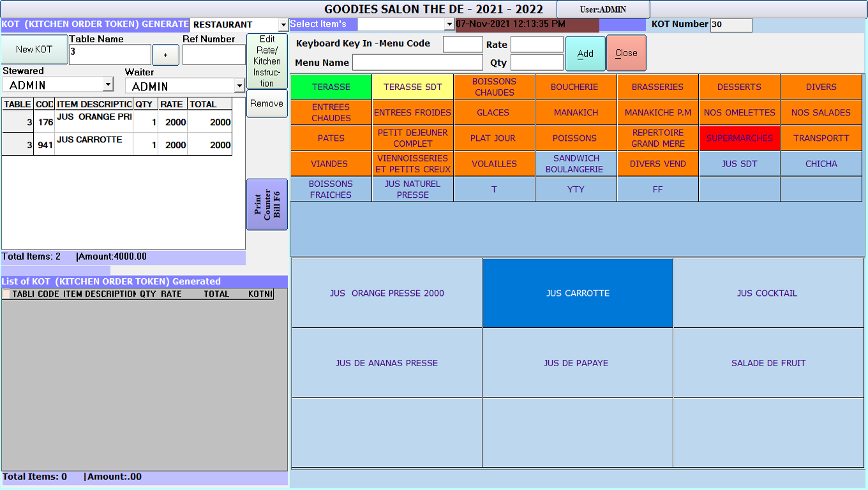Image resolution: width=868 pixels, height=490 pixels.
Task: Click the User:ADMIN button
Action: pos(603,10)
